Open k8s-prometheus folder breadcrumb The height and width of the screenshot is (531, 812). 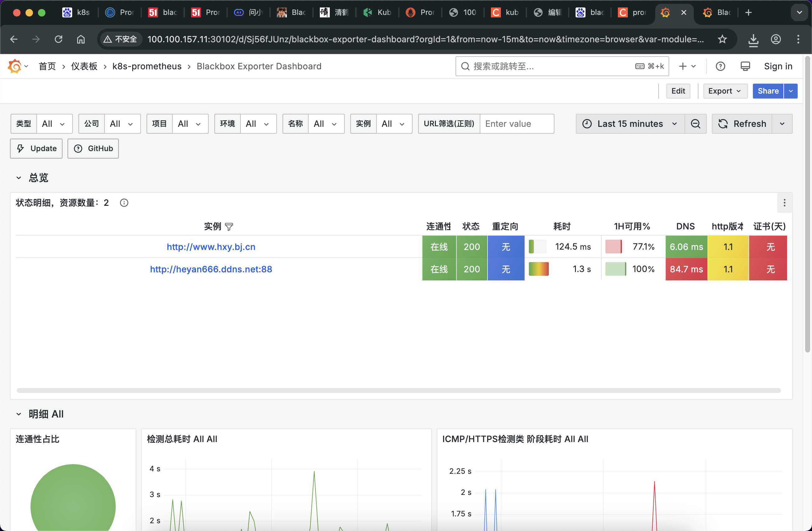(147, 66)
